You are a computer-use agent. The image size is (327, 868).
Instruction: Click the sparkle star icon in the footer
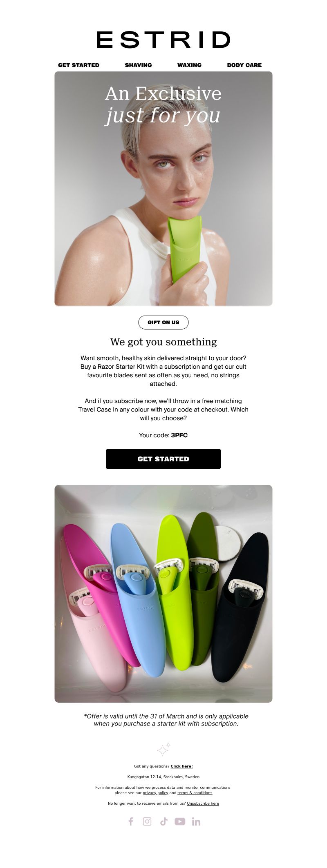[163, 749]
